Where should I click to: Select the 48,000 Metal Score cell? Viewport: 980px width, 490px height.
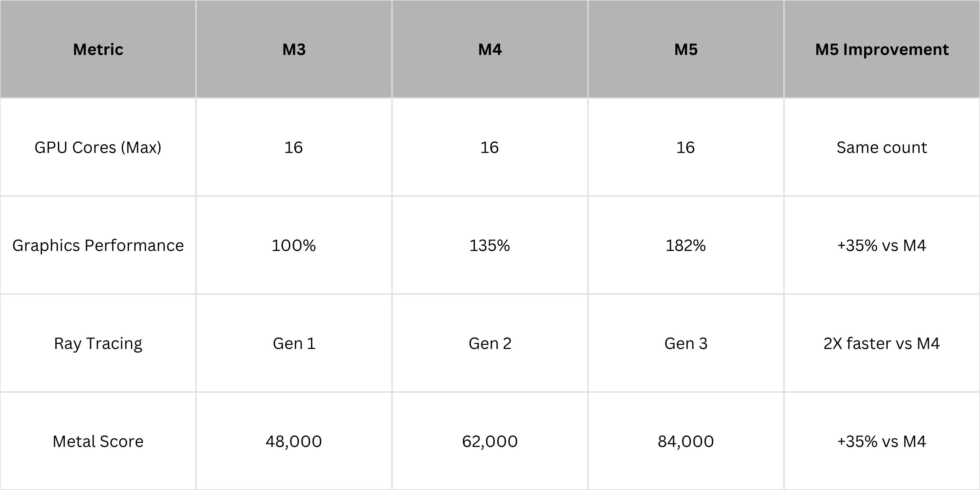coord(294,441)
